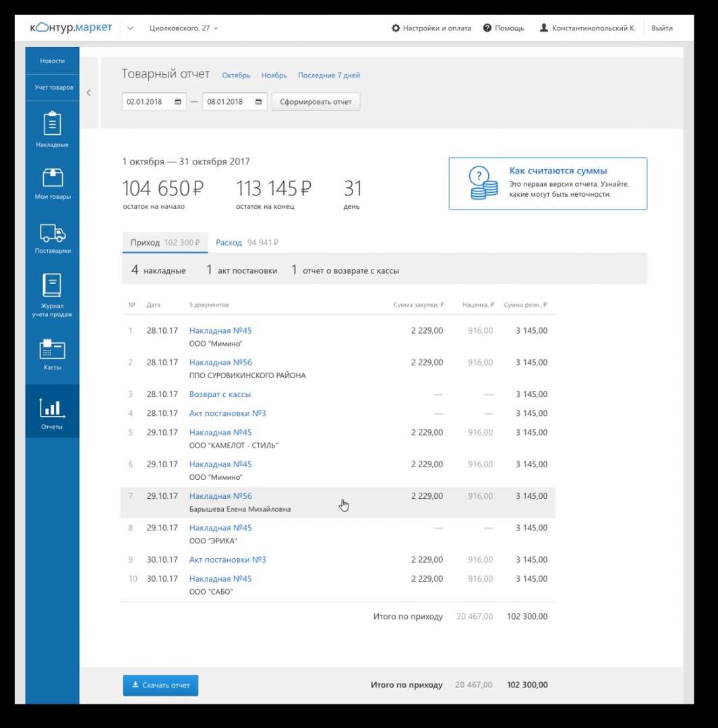Screen dimensions: 718x728
Task: Click Скачать отчет download button
Action: click(160, 686)
